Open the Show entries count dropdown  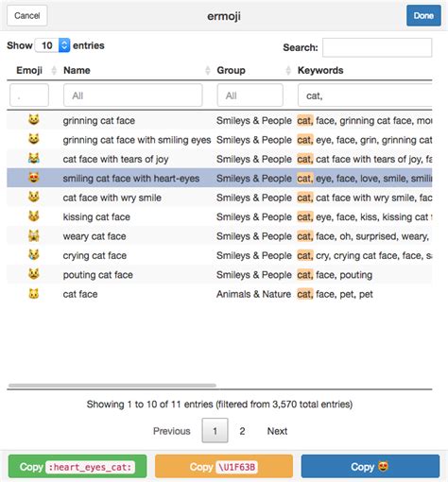pos(52,45)
